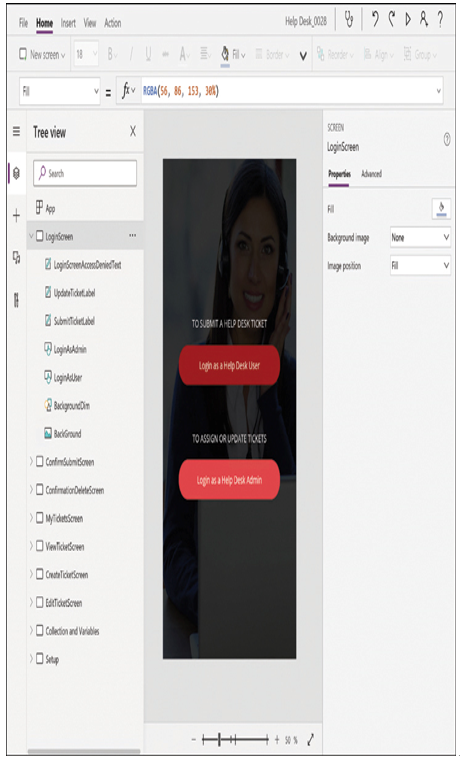Click Login as a Help Desk Admin button
This screenshot has width=460, height=757.
[229, 480]
